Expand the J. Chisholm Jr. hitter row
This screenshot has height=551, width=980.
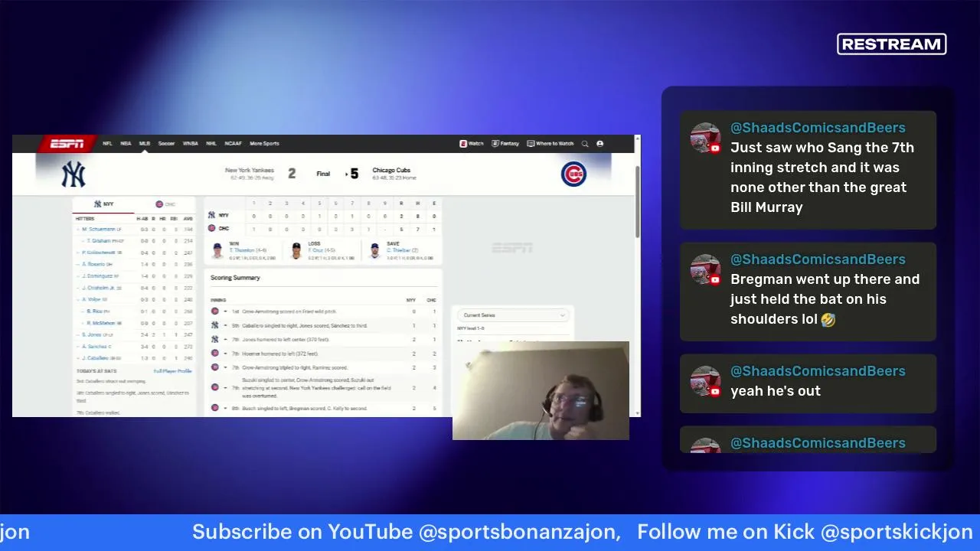point(78,289)
